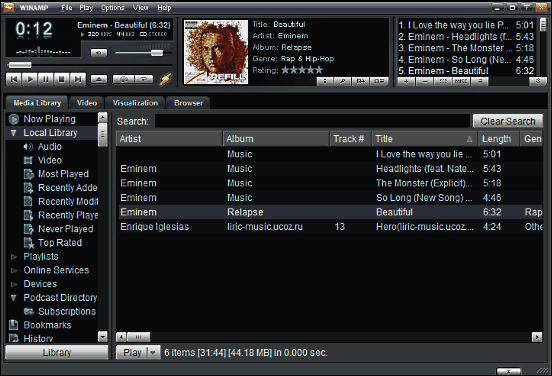Click the Winamp lightning bolt icon
This screenshot has width=552, height=376.
(x=165, y=79)
